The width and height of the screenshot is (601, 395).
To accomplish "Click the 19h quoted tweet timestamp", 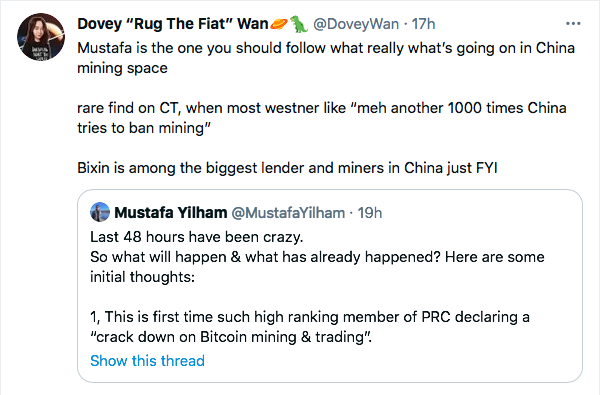I will coord(370,213).
